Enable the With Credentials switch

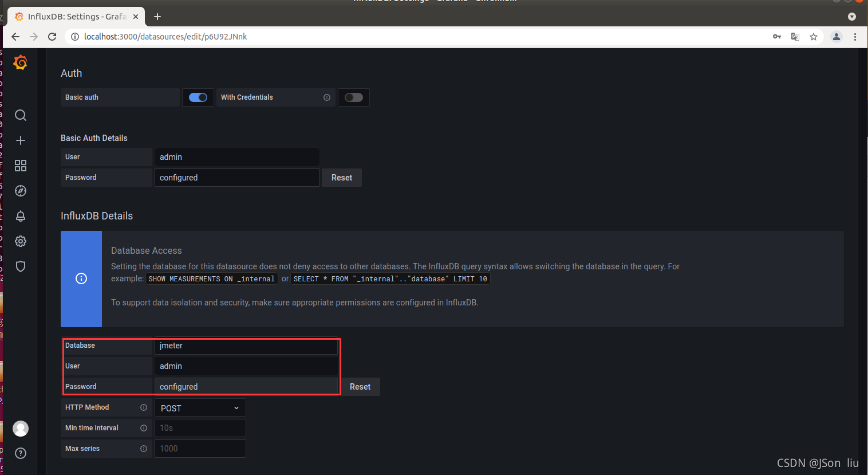(x=354, y=97)
